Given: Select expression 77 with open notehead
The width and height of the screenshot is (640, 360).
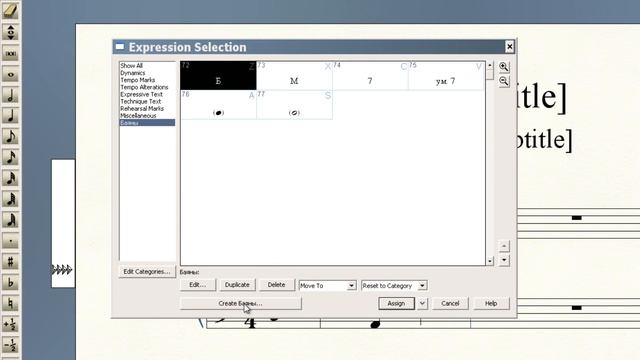Looking at the screenshot, I should tap(294, 105).
